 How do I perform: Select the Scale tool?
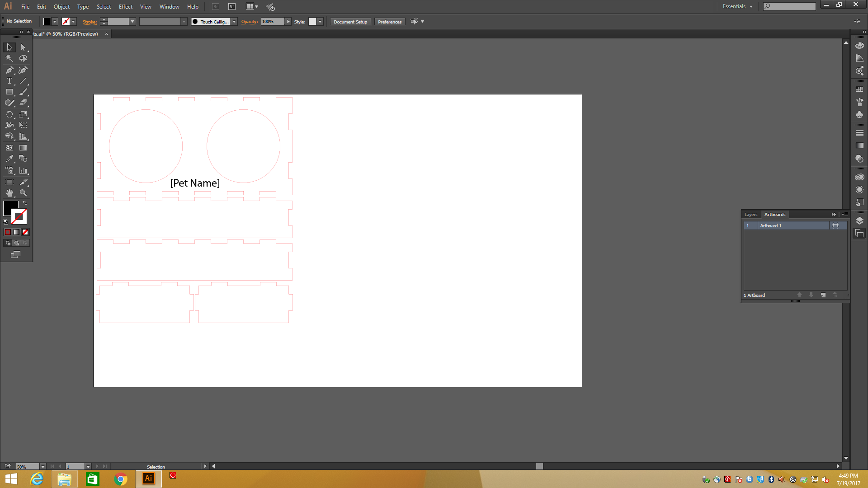pyautogui.click(x=24, y=115)
